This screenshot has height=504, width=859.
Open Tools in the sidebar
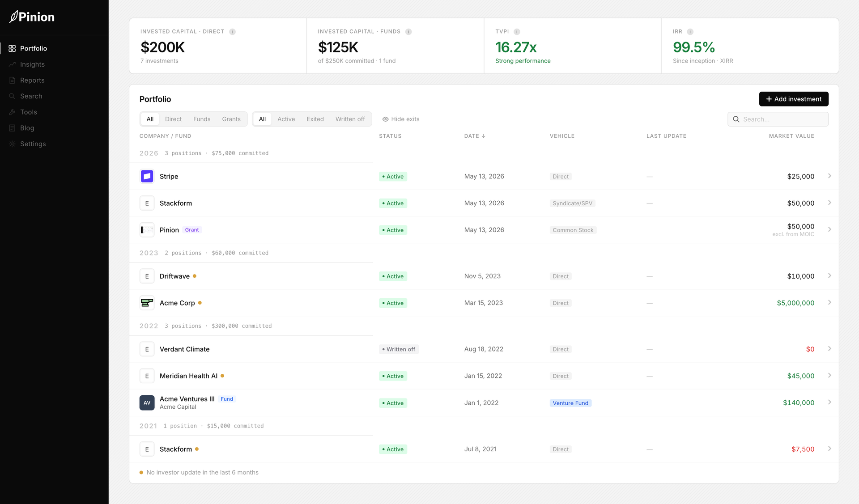tap(29, 112)
